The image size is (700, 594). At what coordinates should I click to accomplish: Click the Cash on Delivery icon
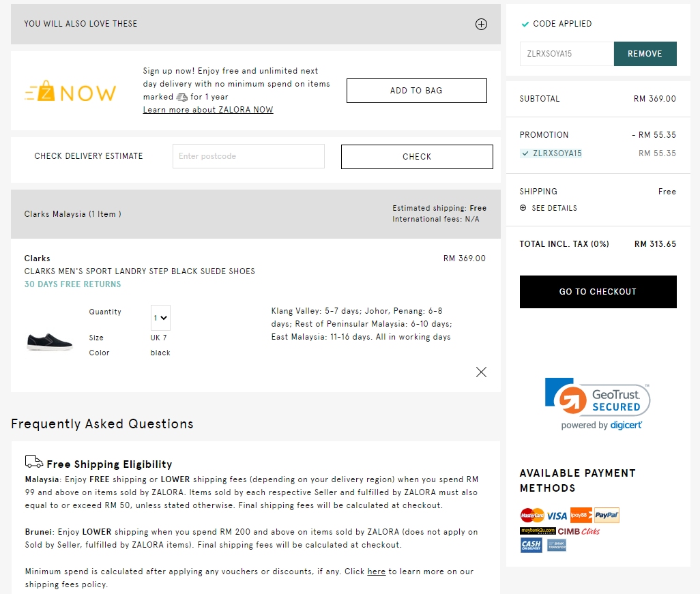(x=531, y=545)
